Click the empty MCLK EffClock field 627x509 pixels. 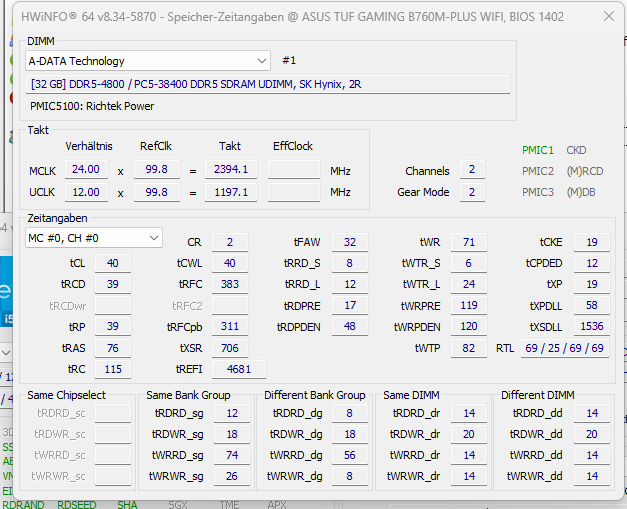click(294, 169)
